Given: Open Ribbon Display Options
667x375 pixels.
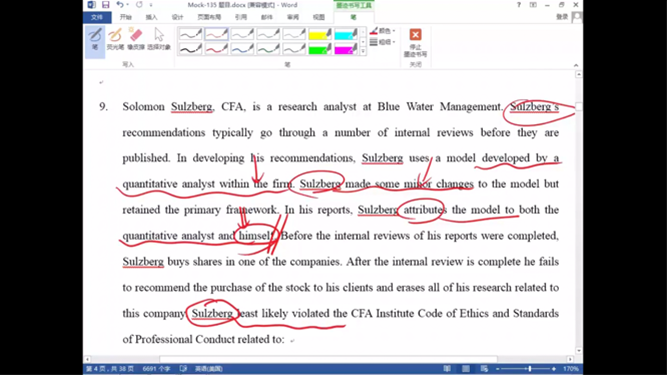Looking at the screenshot, I should [x=533, y=5].
